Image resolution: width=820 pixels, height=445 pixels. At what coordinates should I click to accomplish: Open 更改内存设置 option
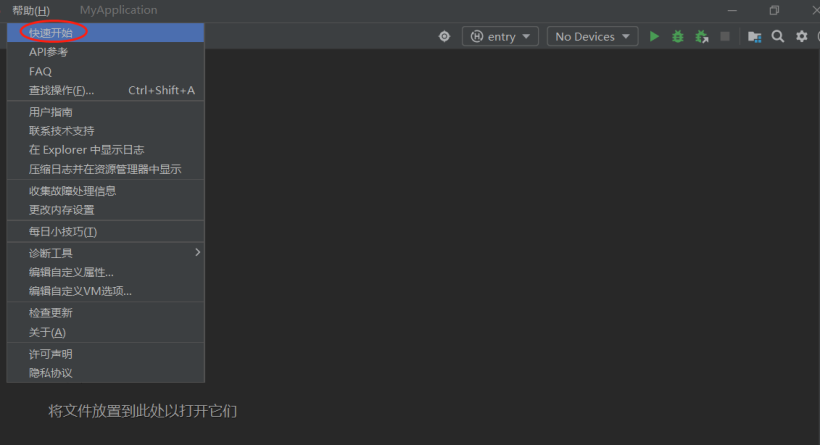click(106, 210)
